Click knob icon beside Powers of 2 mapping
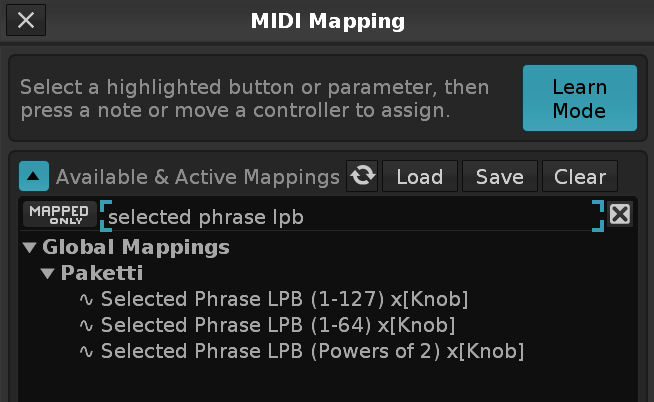Screen dimensions: 654x402 click(86, 351)
